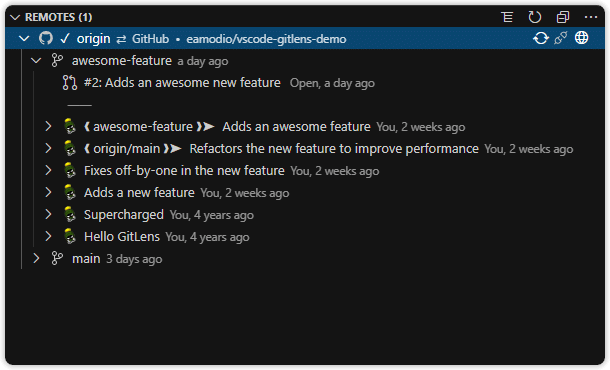
Task: Expand the Hello GitLens commit
Action: coord(48,236)
